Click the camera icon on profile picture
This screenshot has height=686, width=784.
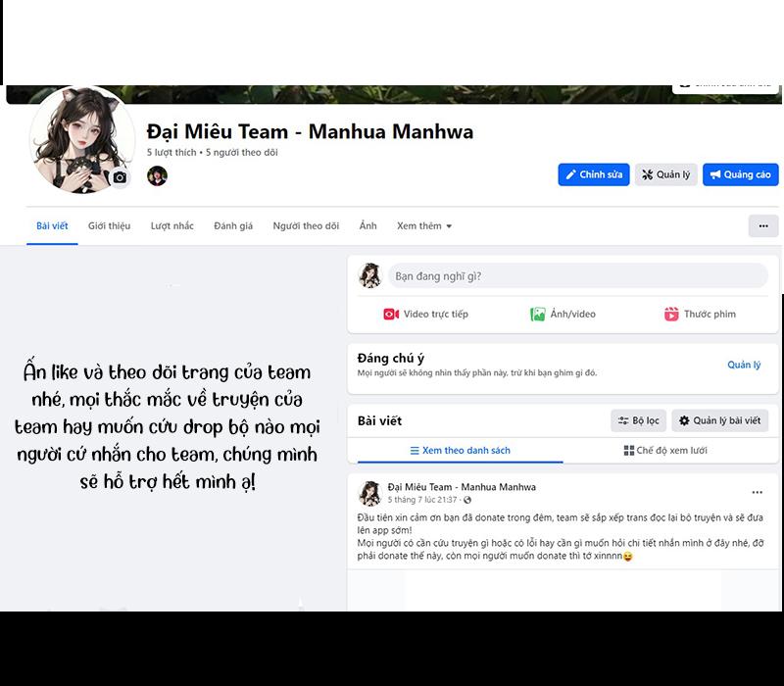[120, 177]
